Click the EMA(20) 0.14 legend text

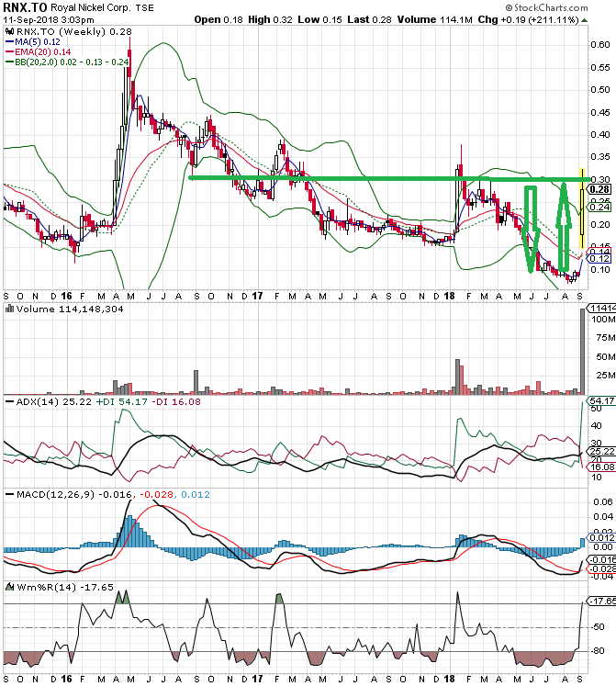pyautogui.click(x=43, y=52)
